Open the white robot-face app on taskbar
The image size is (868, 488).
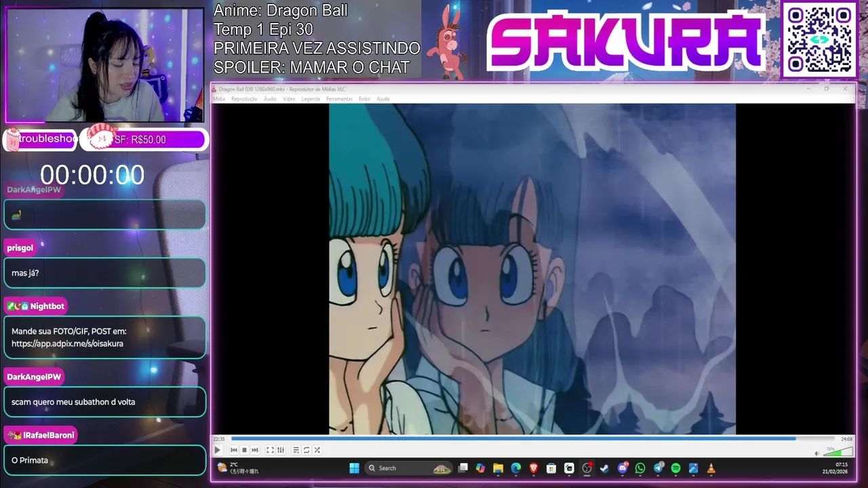click(569, 468)
